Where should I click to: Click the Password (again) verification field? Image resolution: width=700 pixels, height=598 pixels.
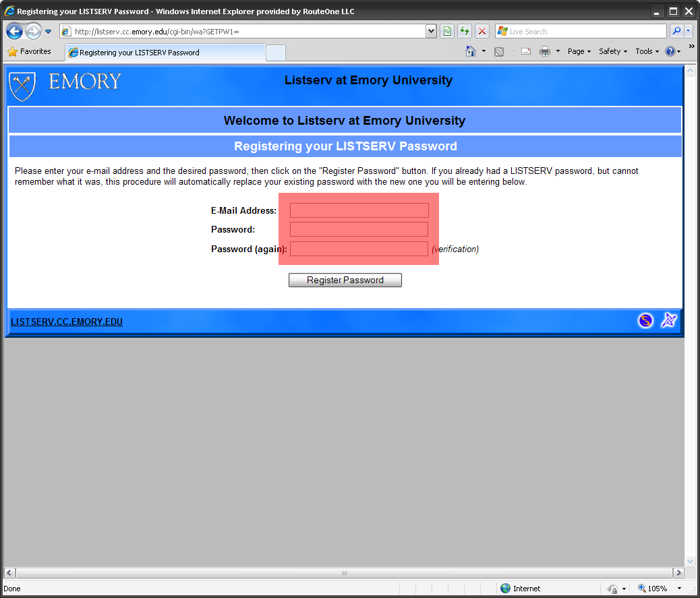tap(359, 249)
